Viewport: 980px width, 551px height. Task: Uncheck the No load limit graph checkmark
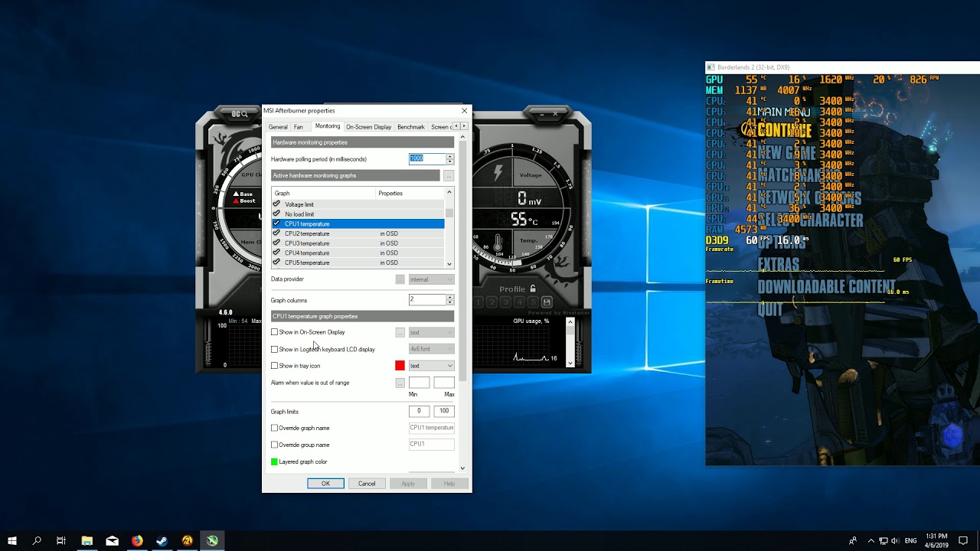(276, 214)
